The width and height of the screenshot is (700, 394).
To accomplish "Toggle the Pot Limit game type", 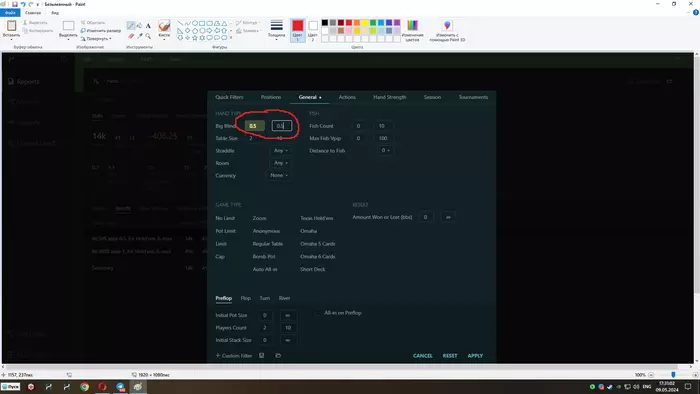I will point(225,231).
